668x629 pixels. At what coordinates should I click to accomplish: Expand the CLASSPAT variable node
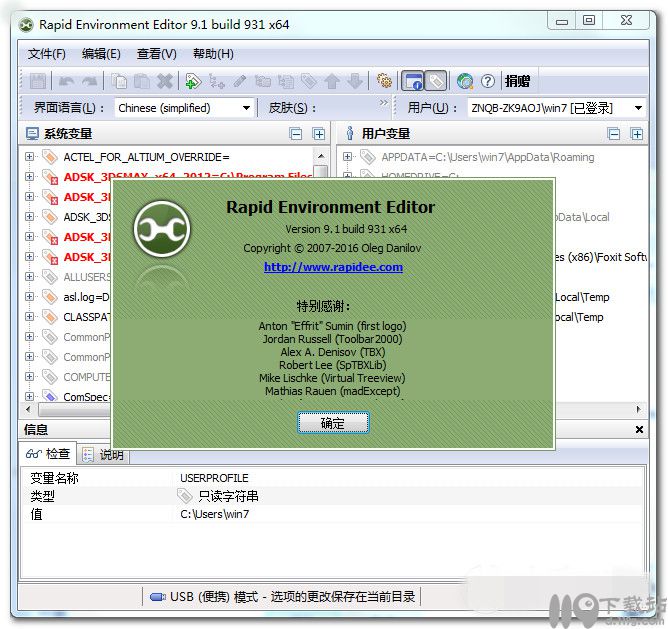pyautogui.click(x=29, y=317)
